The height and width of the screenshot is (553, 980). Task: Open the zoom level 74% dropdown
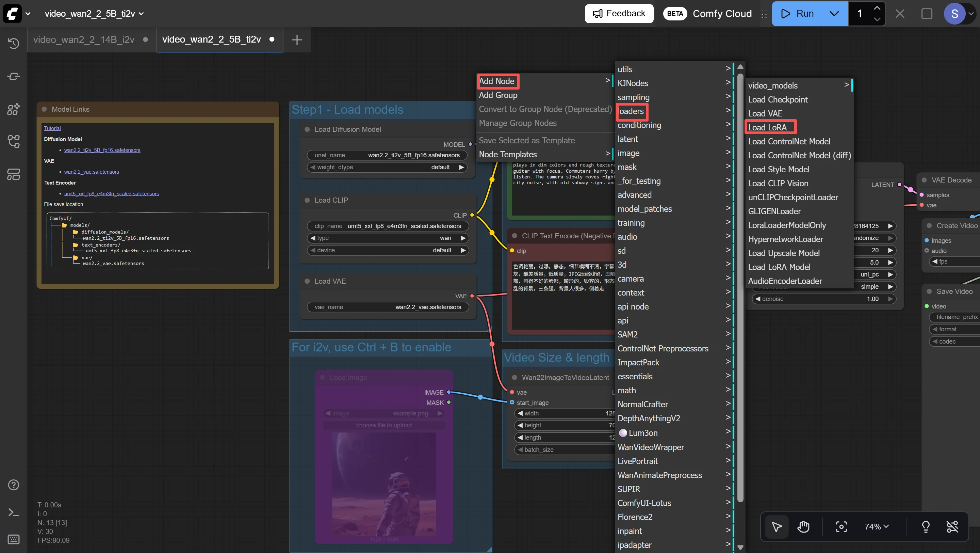click(877, 527)
